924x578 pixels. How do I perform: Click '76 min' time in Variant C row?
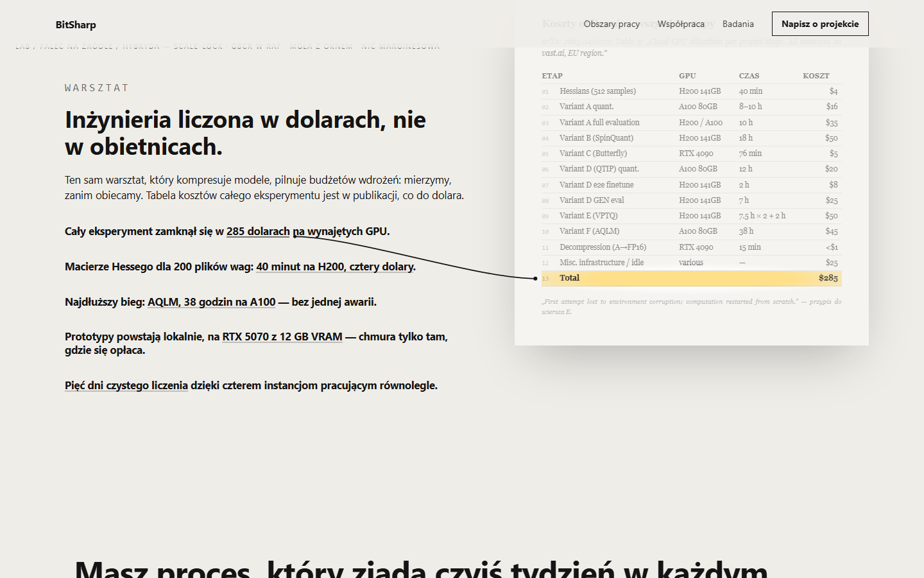pyautogui.click(x=750, y=153)
